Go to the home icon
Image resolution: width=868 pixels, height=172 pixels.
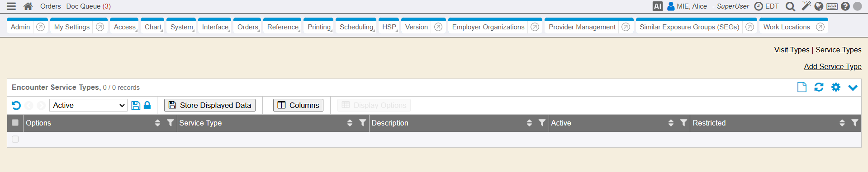(28, 6)
